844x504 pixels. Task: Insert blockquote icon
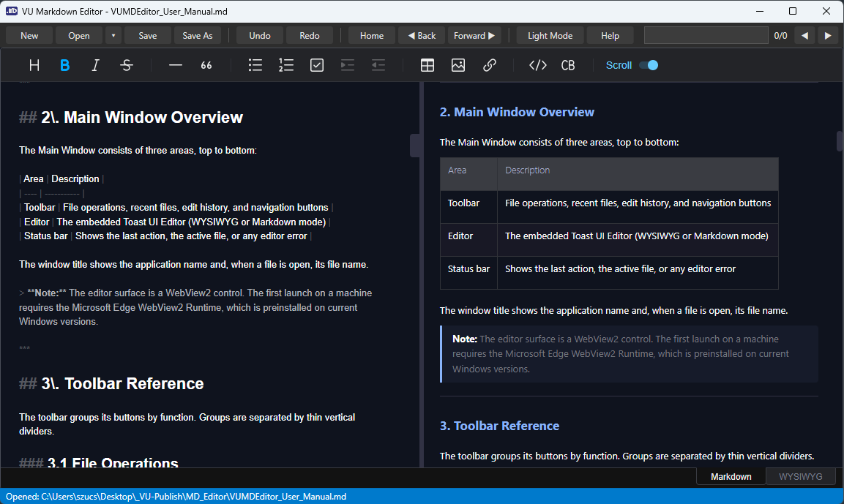tap(206, 65)
